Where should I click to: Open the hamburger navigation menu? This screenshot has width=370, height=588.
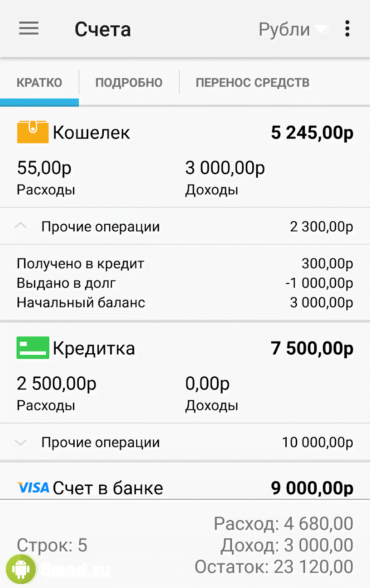29,29
